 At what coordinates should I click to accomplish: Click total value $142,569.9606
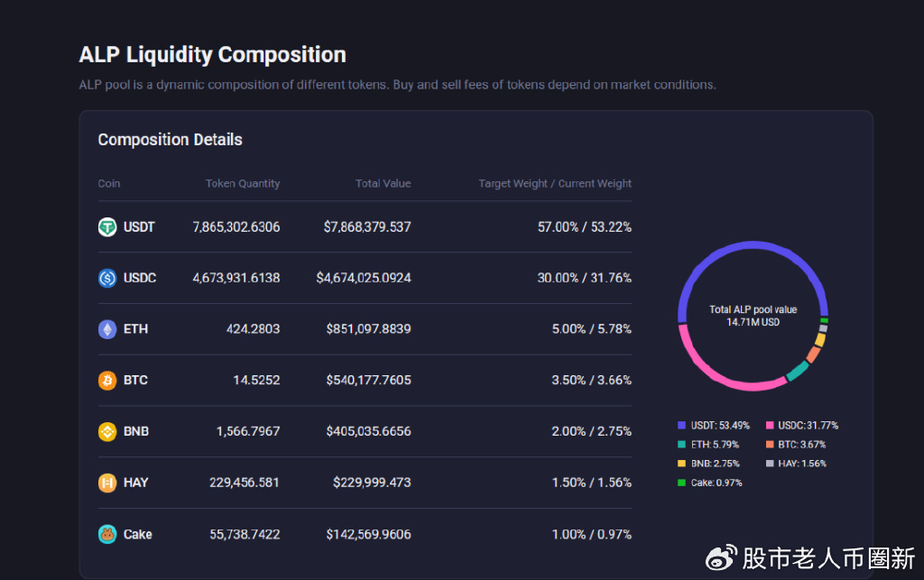pyautogui.click(x=369, y=535)
